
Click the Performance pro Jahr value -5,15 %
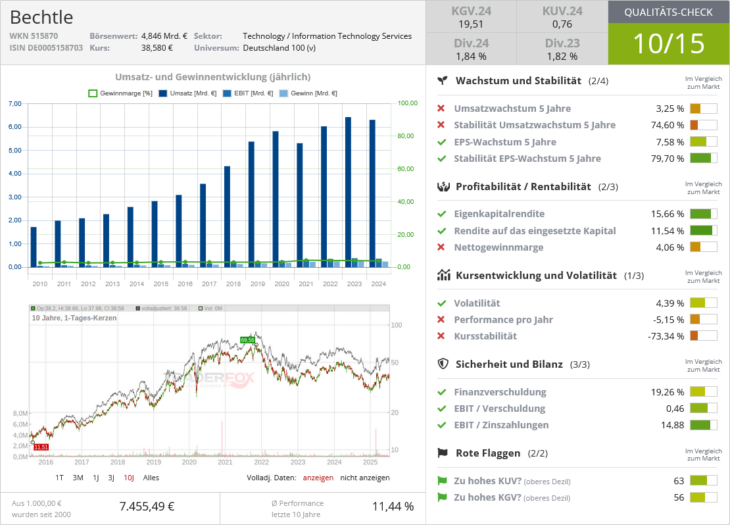[669, 319]
